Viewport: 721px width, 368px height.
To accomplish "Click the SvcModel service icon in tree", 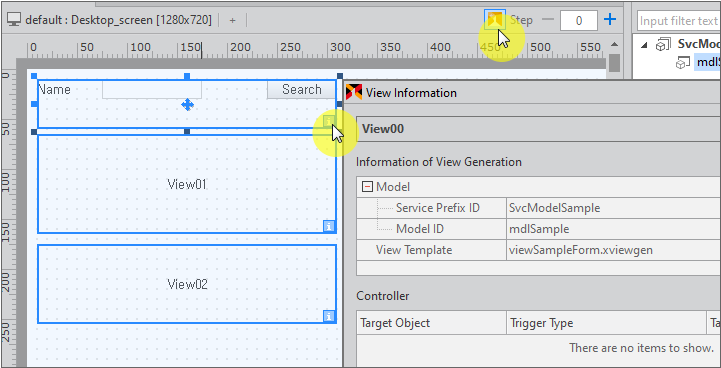I will coord(663,45).
